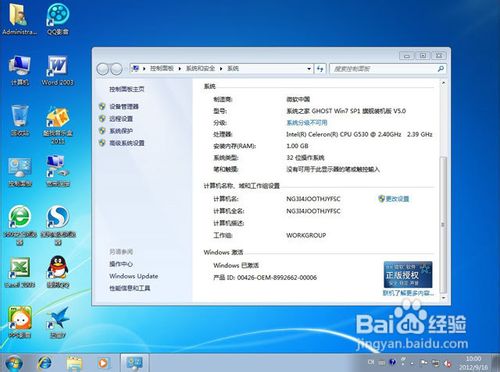Select the Recycle Bin desktop icon

pos(20,120)
